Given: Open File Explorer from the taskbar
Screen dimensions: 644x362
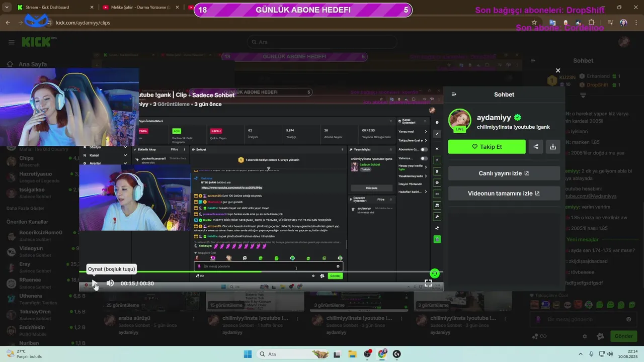Looking at the screenshot, I should (352, 354).
